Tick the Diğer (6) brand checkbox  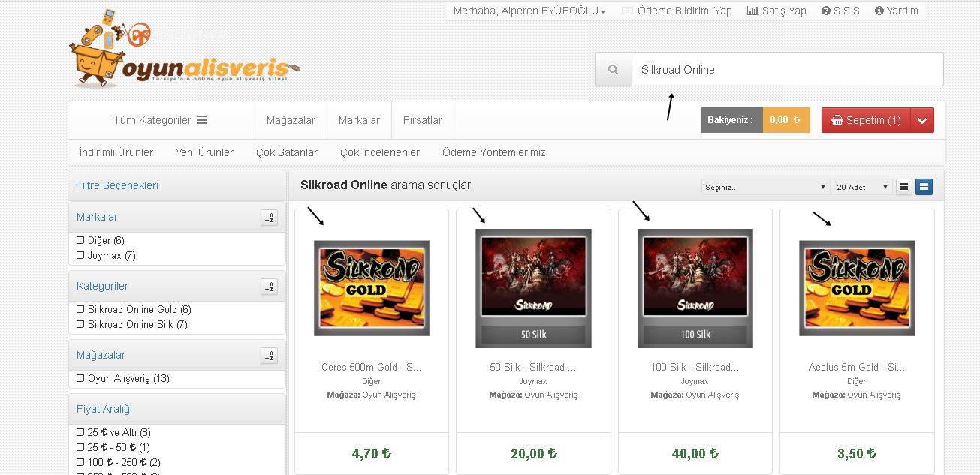tap(80, 240)
